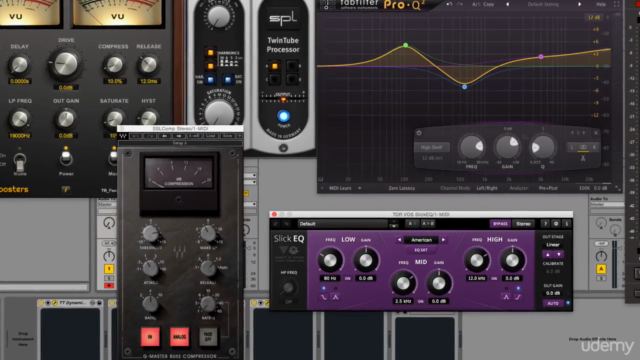Toggle SSL compressor IN button
The width and height of the screenshot is (640, 360).
pos(150,337)
